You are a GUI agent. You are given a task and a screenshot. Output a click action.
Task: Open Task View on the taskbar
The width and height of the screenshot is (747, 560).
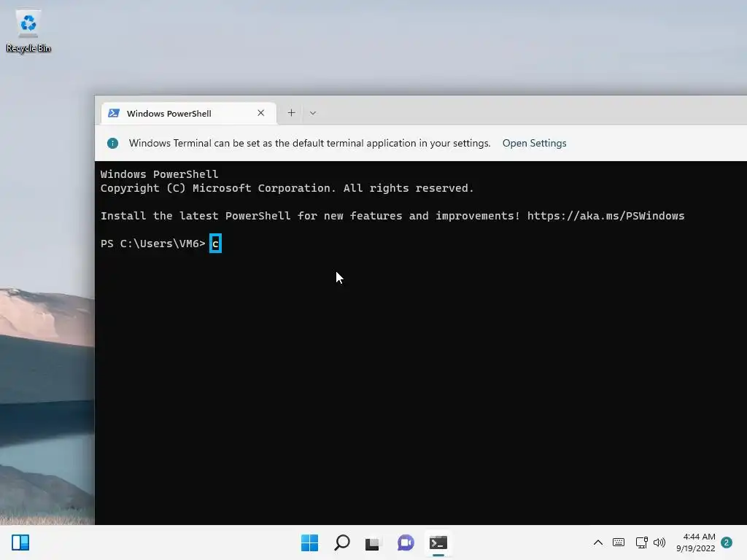click(373, 542)
